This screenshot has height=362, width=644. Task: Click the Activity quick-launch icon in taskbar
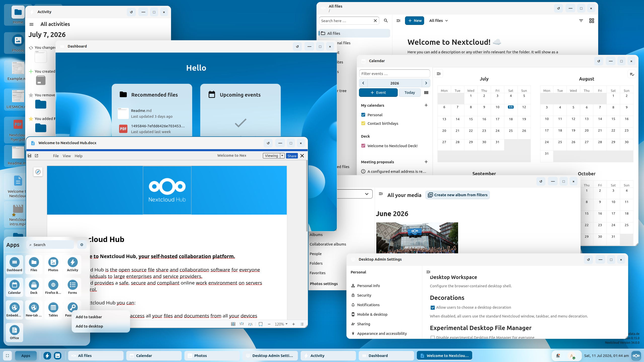point(47,355)
